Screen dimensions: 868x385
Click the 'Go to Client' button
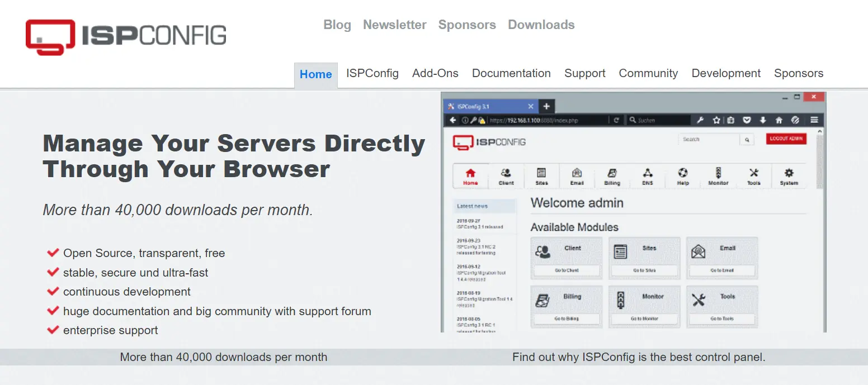(567, 270)
